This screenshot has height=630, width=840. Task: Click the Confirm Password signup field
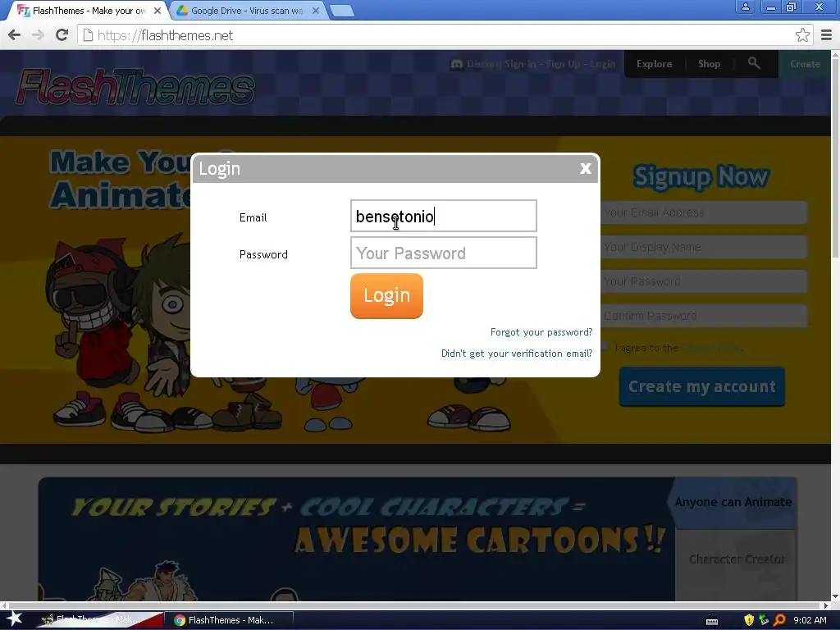pyautogui.click(x=704, y=316)
